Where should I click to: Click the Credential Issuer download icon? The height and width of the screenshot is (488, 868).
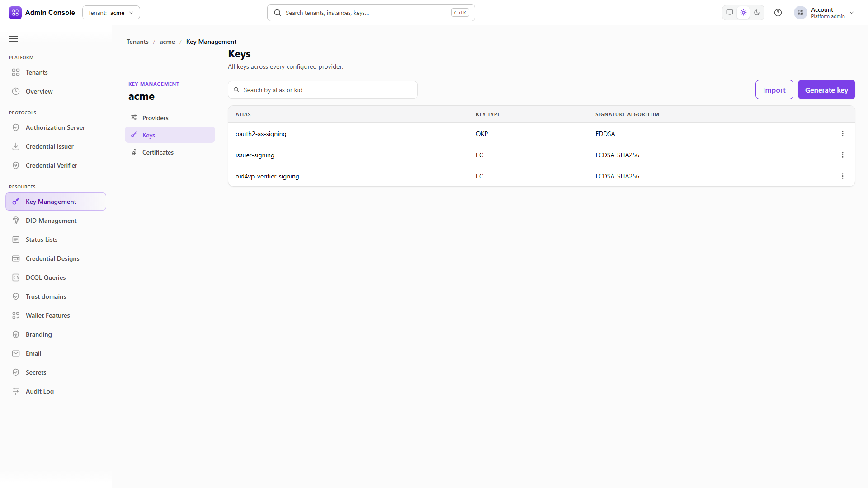[x=16, y=146]
